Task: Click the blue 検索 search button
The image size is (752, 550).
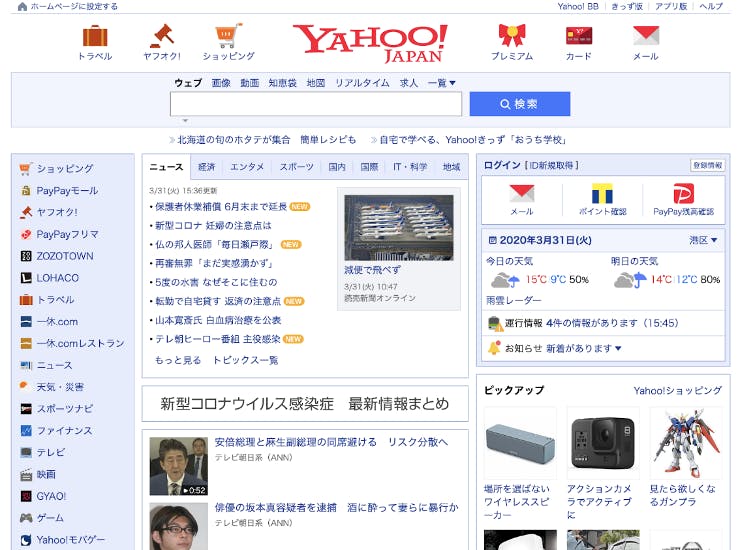Action: click(520, 104)
